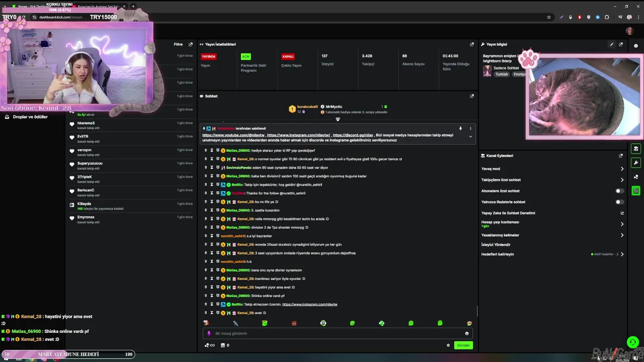Viewport: 644px width, 362px height.
Task: Pop out the Yayın istatistikleri panel
Action: pos(471,44)
